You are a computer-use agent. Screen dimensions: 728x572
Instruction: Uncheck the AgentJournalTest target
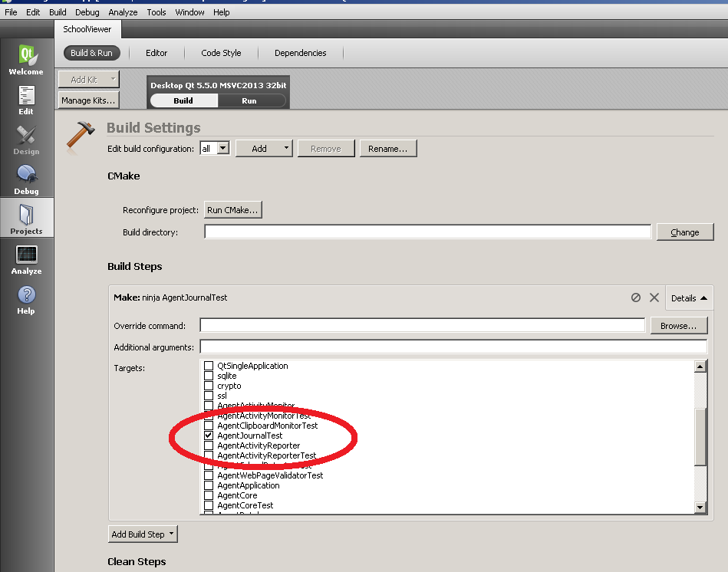(x=209, y=436)
